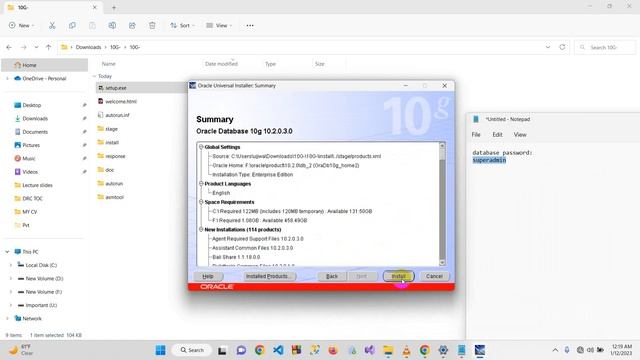Click the Share icon in Explorer toolbar
Viewport: 640px width, 360px height.
coord(132,25)
